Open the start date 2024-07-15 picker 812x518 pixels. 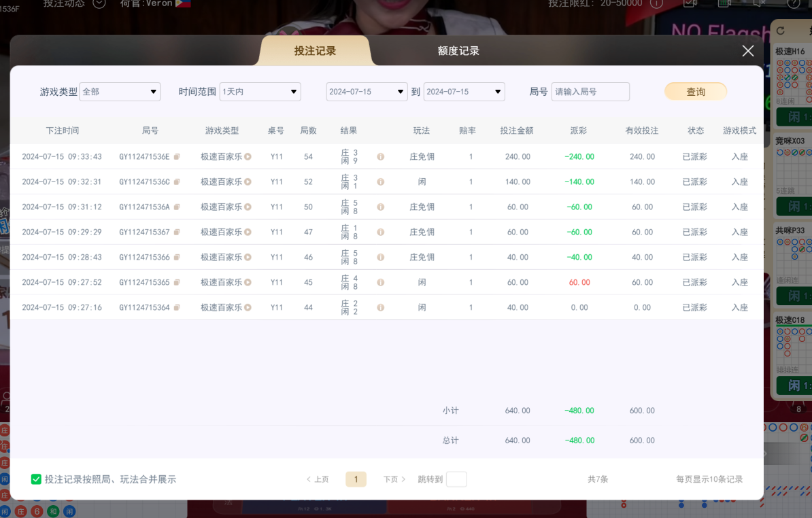(367, 91)
